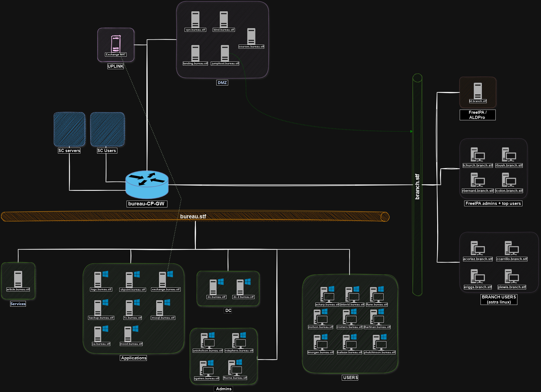This screenshot has height=392, width=541.
Task: Click the SC servers blue box
Action: click(x=69, y=129)
